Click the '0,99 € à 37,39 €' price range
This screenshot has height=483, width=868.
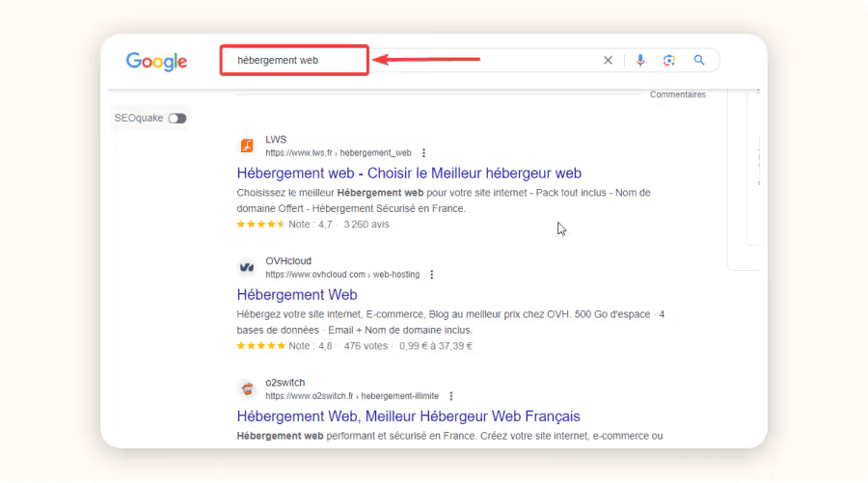click(x=436, y=346)
